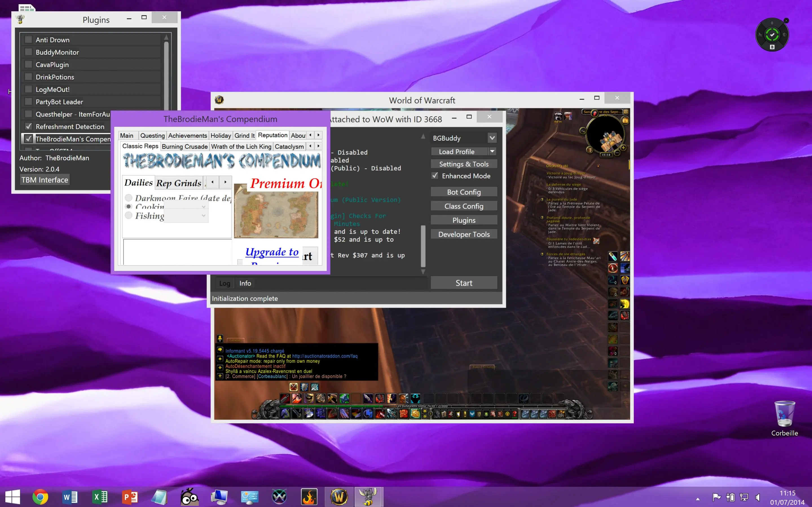Open Word from the taskbar
This screenshot has width=812, height=507.
tap(70, 497)
